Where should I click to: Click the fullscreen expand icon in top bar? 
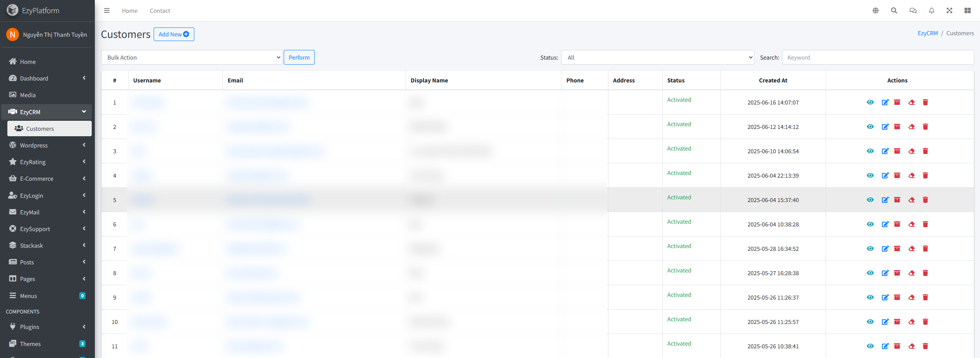(x=949, y=10)
